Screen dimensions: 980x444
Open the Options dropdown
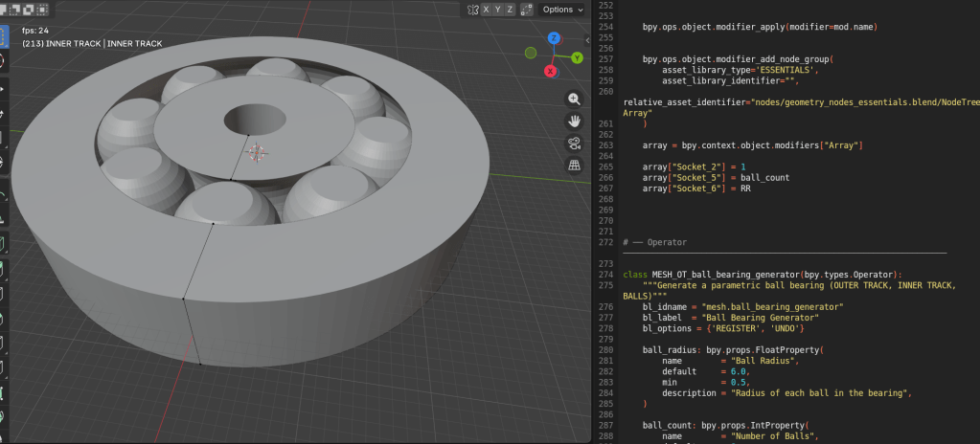[x=561, y=10]
